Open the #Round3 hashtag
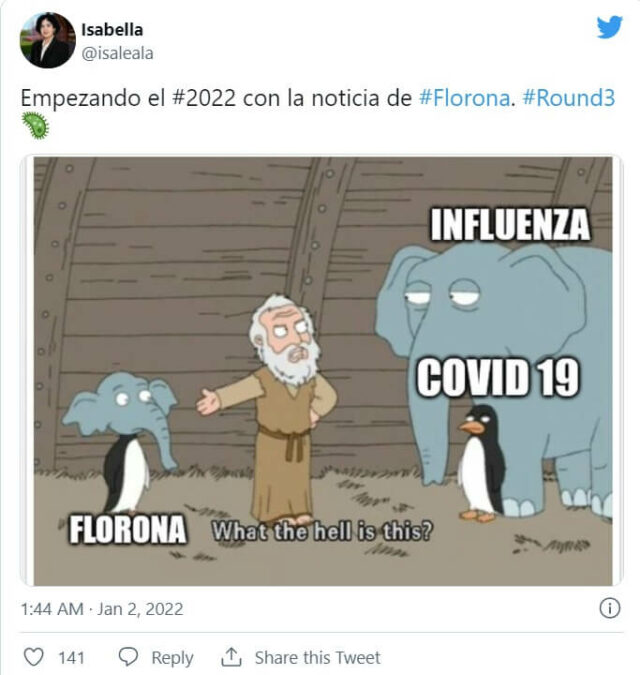The width and height of the screenshot is (640, 675). pos(568,98)
